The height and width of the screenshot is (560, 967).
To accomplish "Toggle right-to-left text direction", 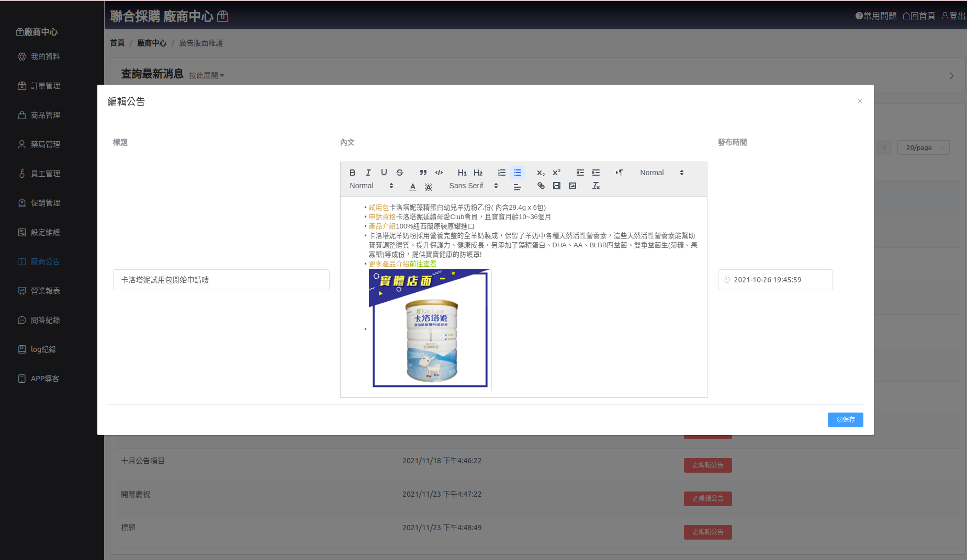I will 620,173.
